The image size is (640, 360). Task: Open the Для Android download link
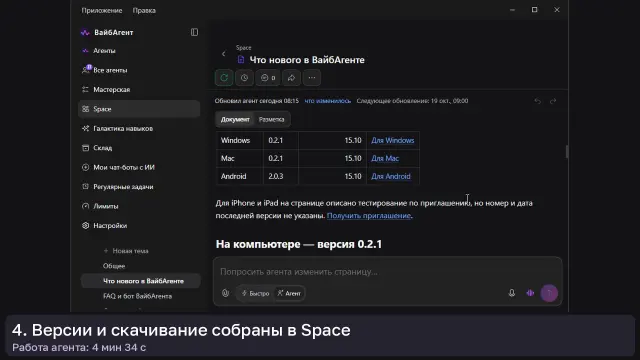click(391, 176)
